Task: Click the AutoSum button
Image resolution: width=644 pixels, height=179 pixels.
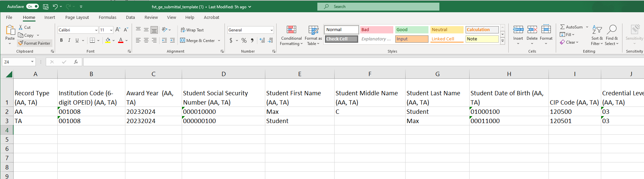Action: 571,27
